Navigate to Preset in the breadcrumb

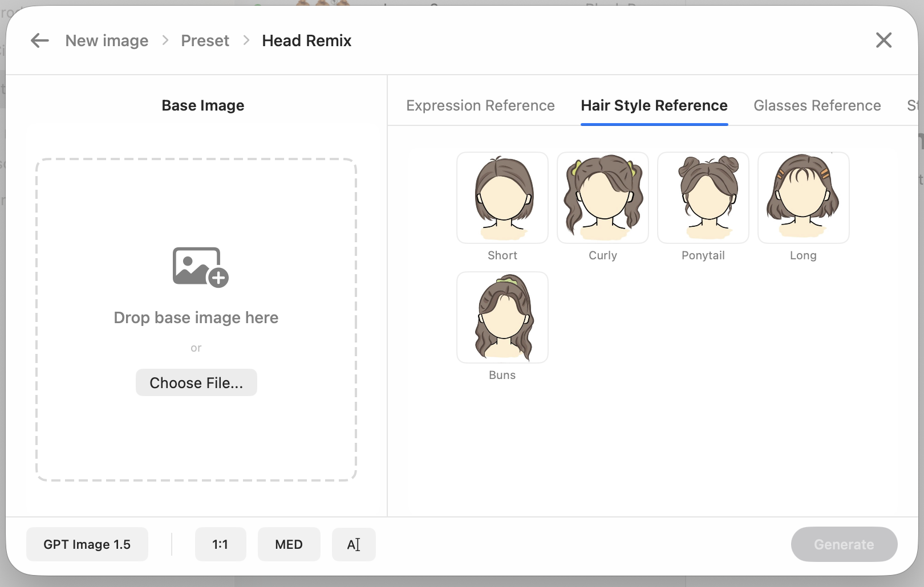(205, 40)
